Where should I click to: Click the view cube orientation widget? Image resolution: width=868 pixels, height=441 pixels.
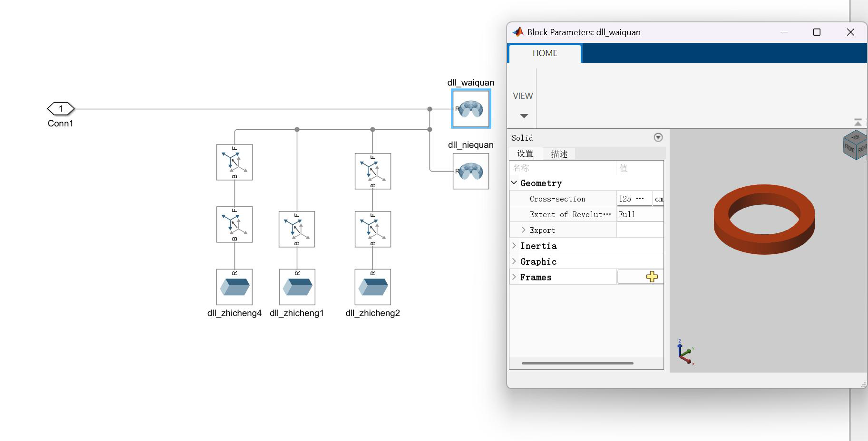pos(855,145)
